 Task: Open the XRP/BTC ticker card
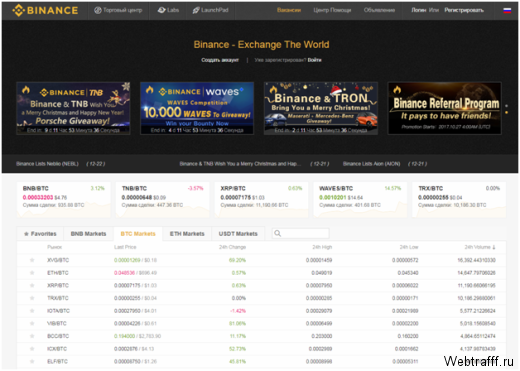tap(261, 200)
